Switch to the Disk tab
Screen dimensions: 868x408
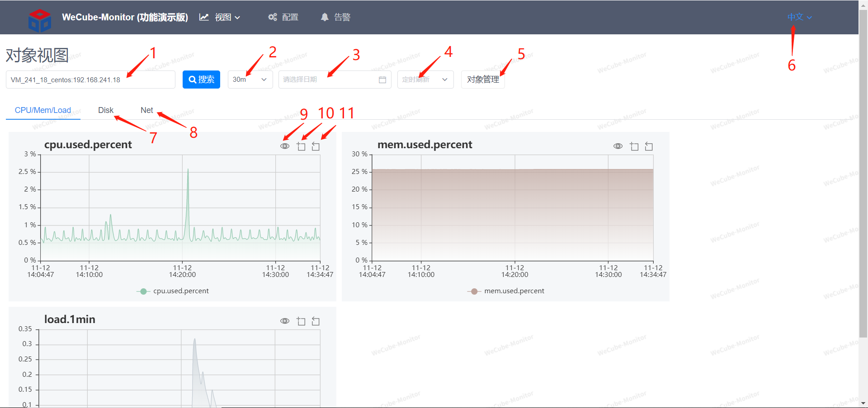(106, 110)
